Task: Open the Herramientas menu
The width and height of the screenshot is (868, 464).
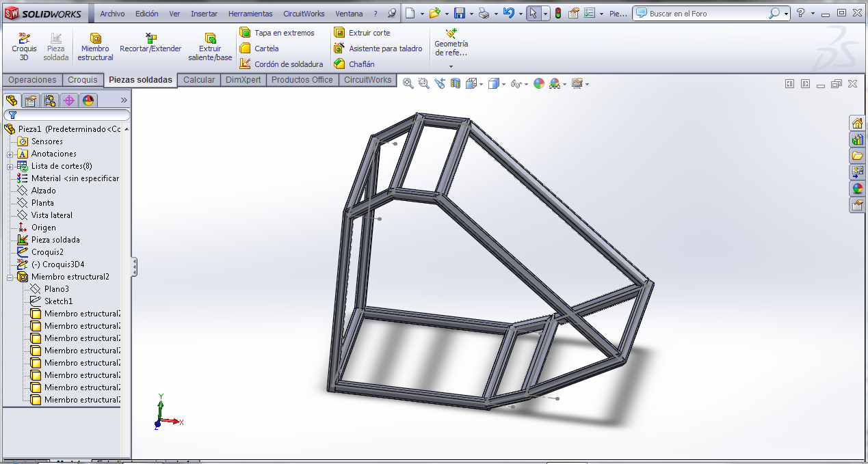Action: 250,14
